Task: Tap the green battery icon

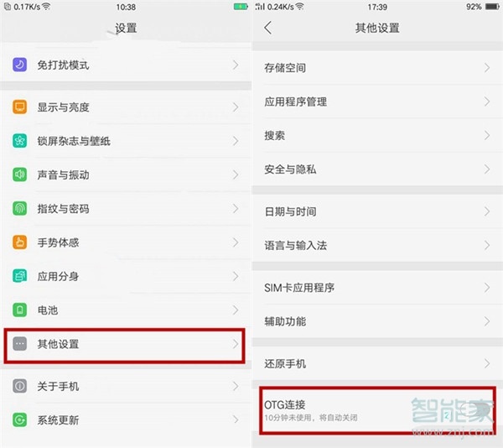Action: (x=19, y=310)
